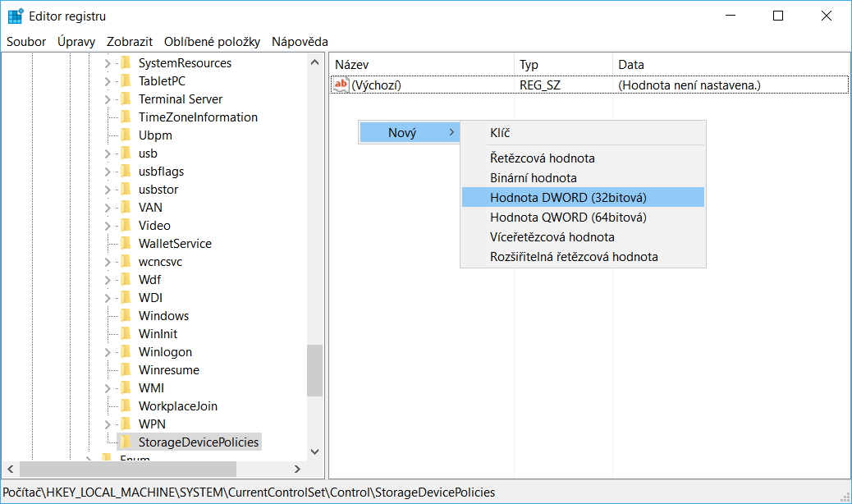This screenshot has height=504, width=852.
Task: Expand the usbstor key
Action: coord(106,189)
